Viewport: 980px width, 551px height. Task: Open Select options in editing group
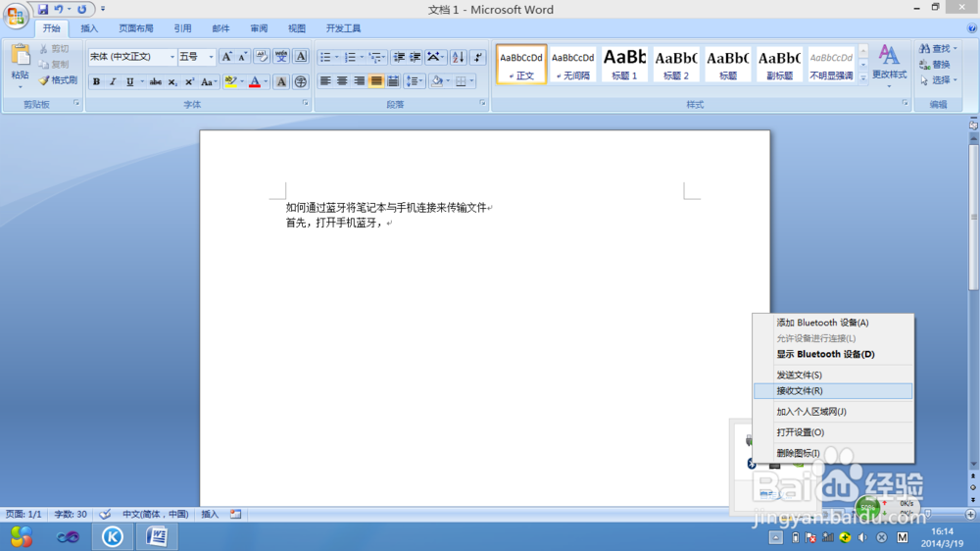(x=938, y=80)
